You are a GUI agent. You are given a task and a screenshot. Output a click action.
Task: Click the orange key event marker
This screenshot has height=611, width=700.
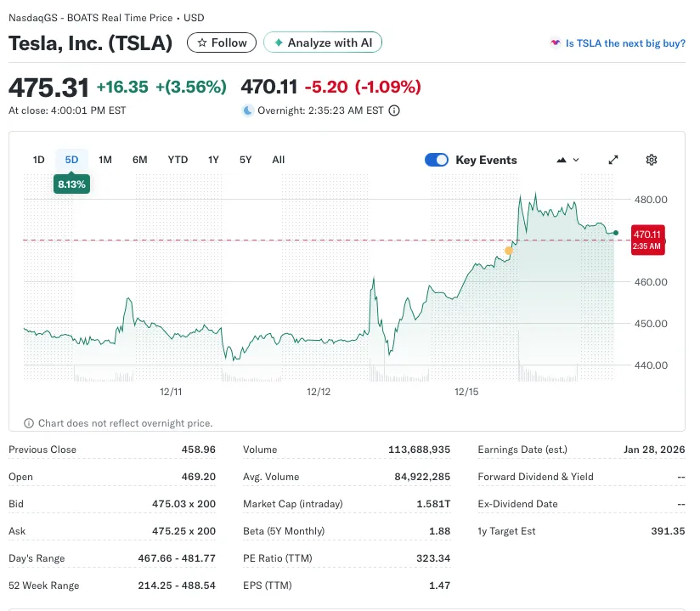click(x=508, y=251)
